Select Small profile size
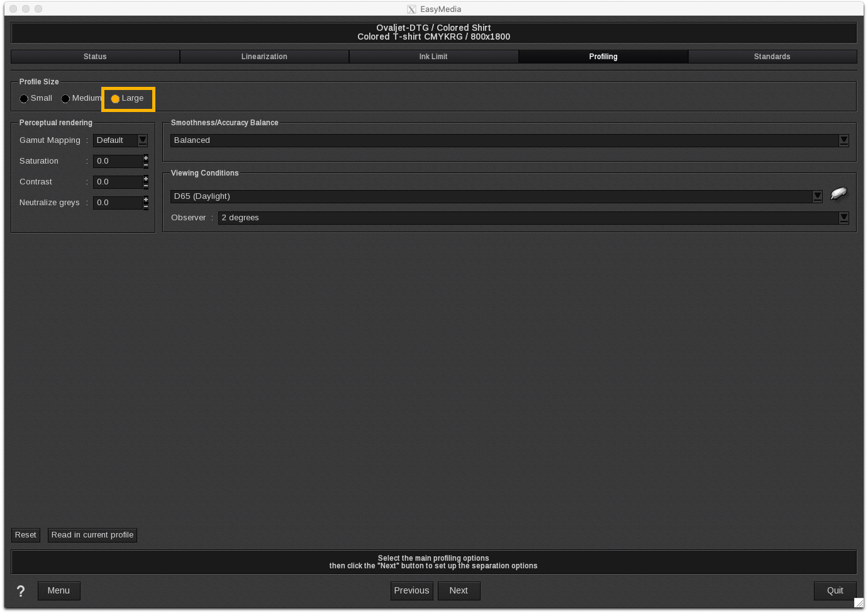This screenshot has width=868, height=613. pos(25,99)
